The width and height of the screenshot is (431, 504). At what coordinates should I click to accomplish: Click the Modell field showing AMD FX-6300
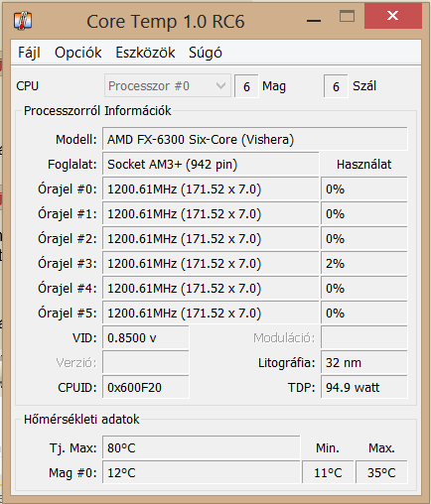(255, 139)
